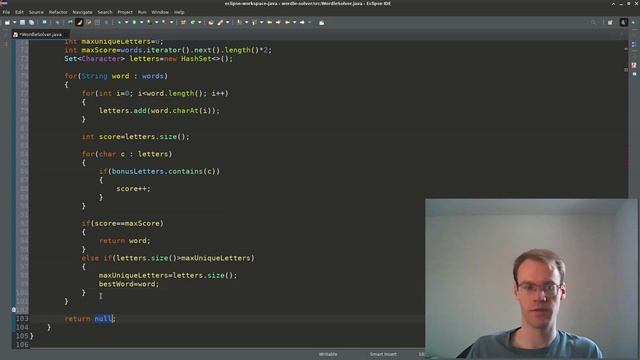Click the Next Annotation icon

[x=239, y=22]
